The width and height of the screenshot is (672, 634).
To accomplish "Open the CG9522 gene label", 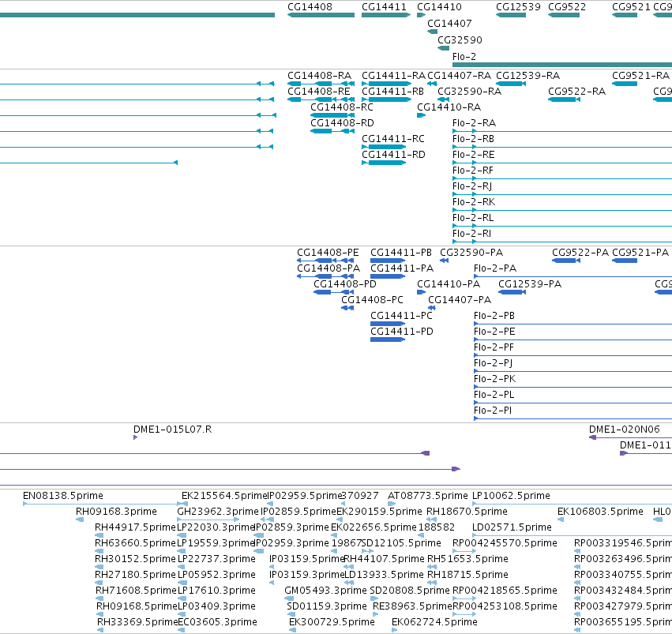I will pos(567,7).
